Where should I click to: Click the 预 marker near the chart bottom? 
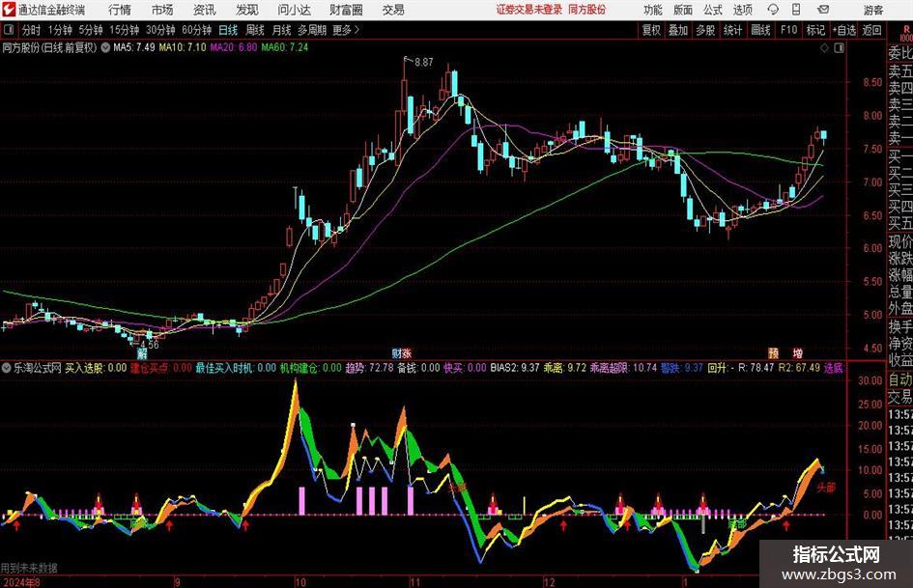773,352
